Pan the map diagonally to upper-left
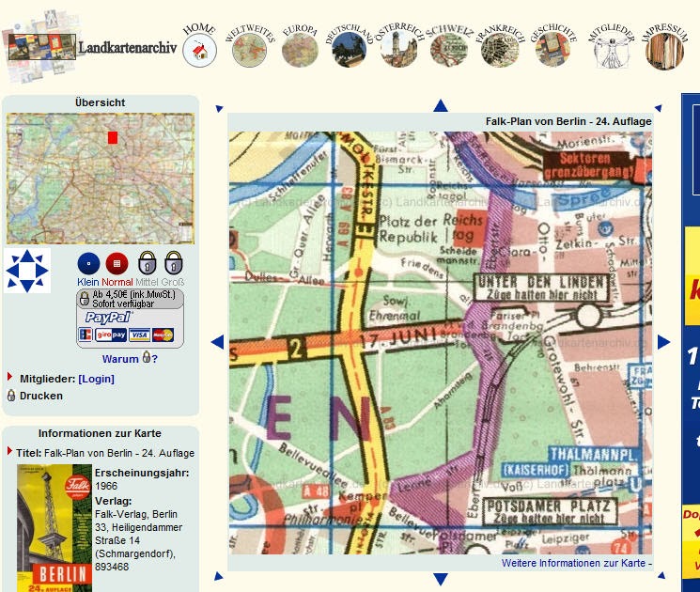 [219, 108]
